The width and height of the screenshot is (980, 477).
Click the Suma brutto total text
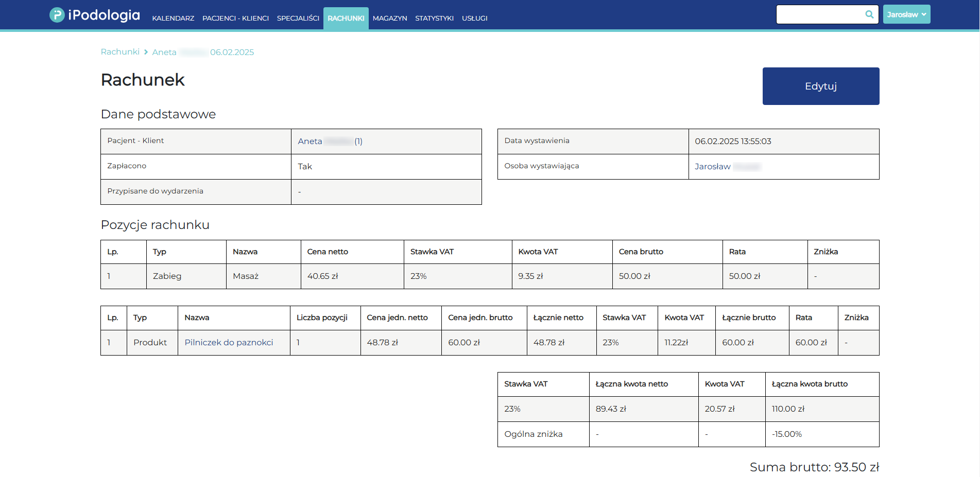click(814, 467)
